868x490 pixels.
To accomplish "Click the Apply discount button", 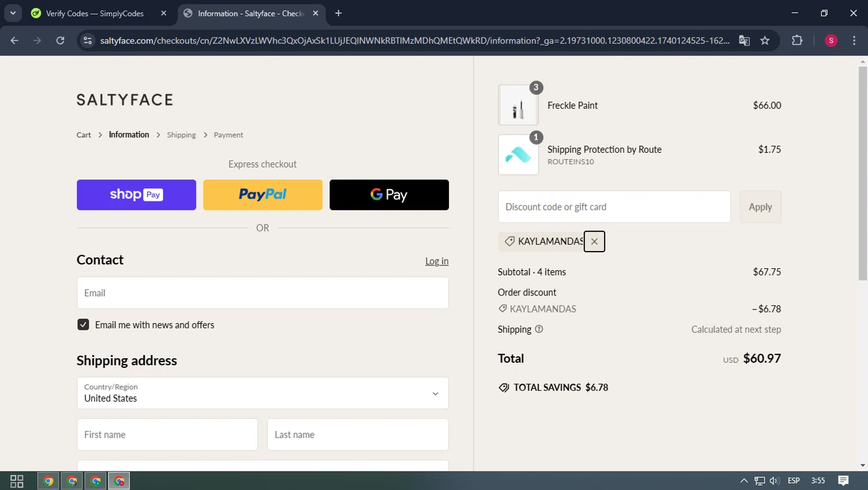I will coord(760,207).
